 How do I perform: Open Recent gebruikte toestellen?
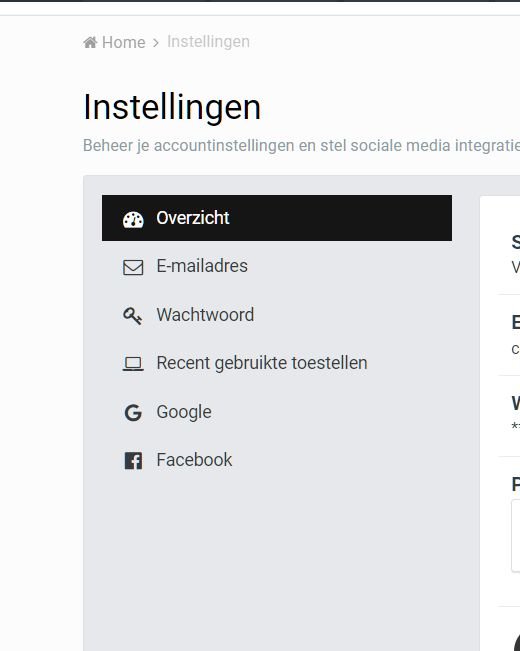277,363
